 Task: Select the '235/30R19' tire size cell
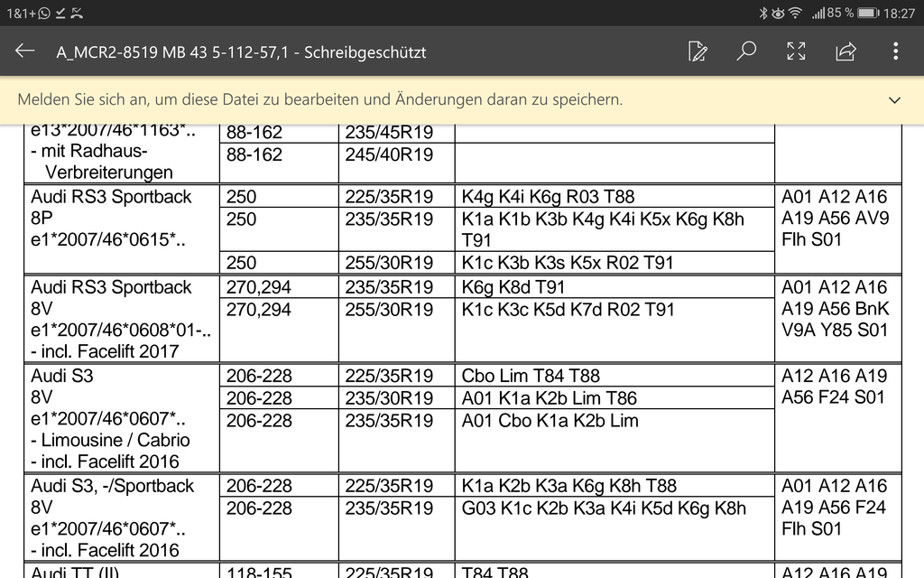click(388, 398)
